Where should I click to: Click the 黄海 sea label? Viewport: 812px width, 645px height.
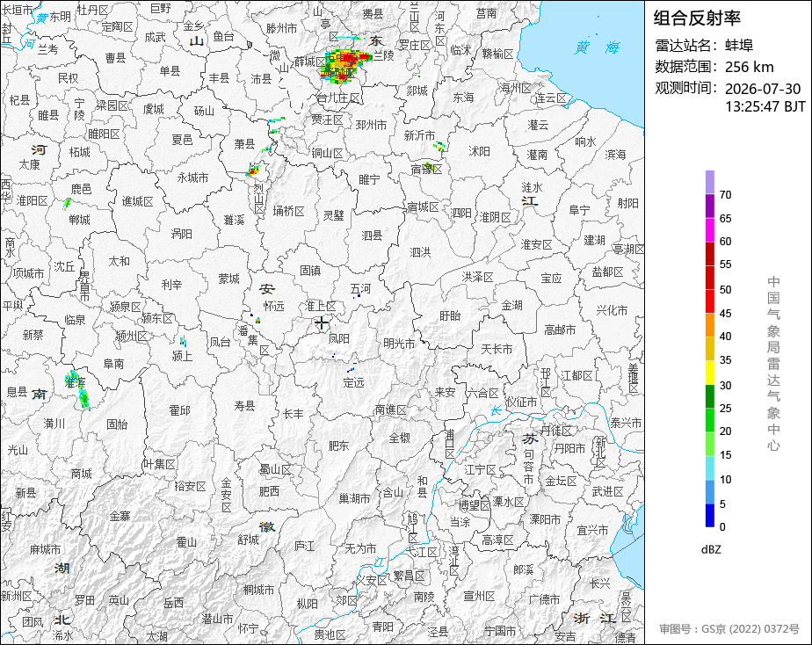pos(597,47)
